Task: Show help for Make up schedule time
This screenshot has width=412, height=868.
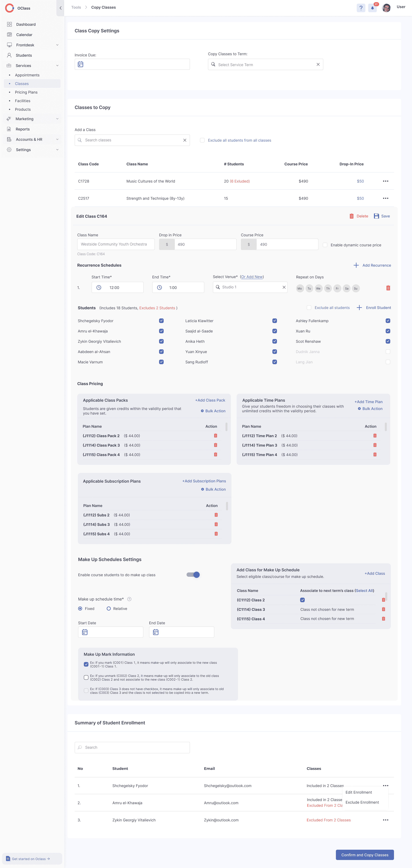Action: pyautogui.click(x=129, y=599)
